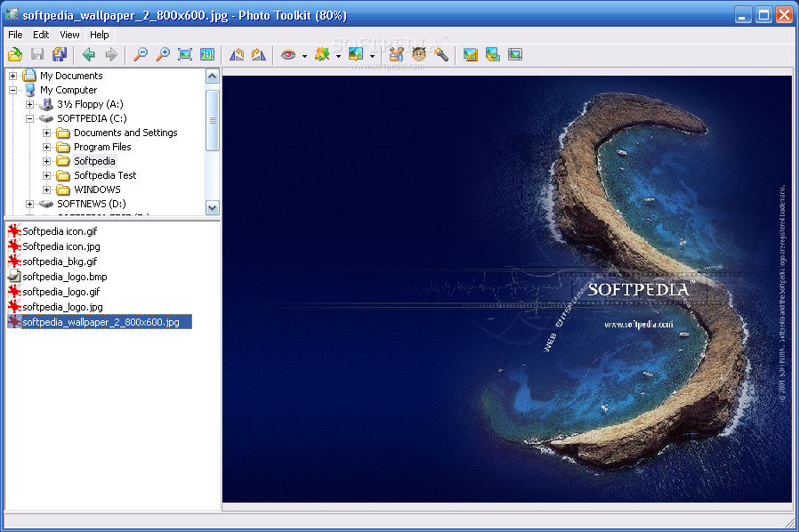Expand the Softpedia Test folder node

[46, 176]
